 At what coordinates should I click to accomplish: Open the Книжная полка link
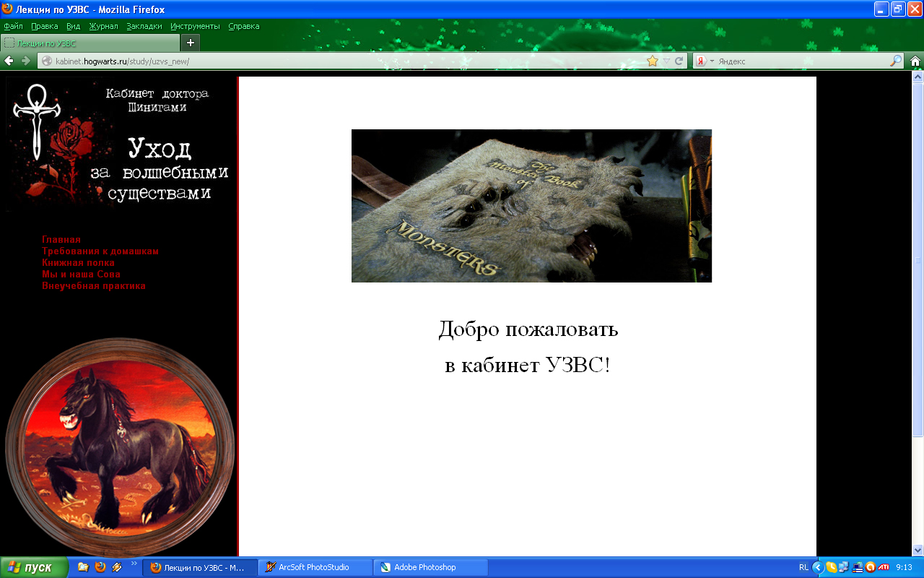(78, 262)
